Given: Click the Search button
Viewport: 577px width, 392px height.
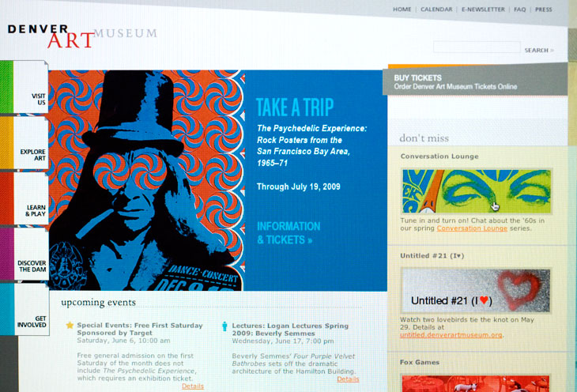Looking at the screenshot, I should point(539,50).
